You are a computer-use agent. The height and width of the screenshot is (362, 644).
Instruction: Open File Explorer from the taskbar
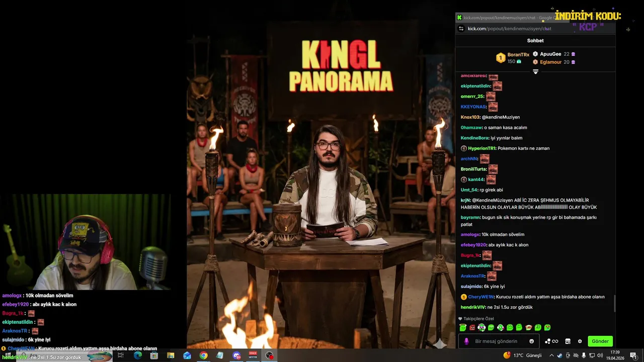[x=171, y=355]
